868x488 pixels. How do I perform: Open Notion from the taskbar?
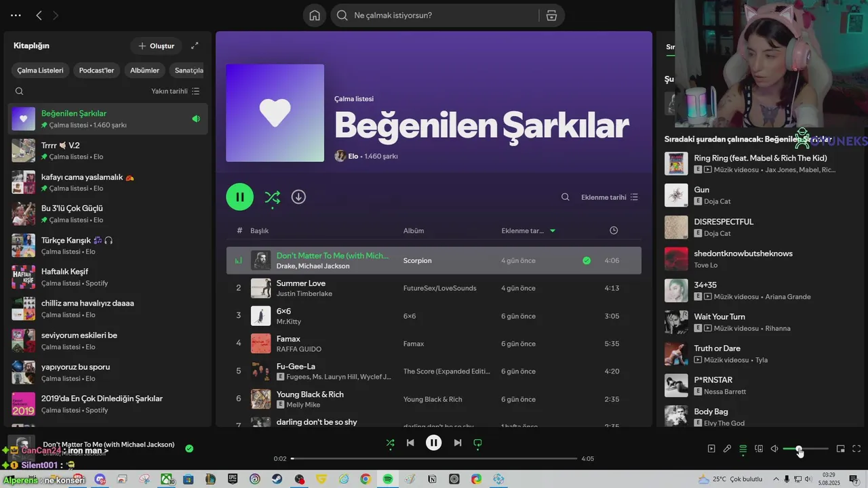pos(432,479)
